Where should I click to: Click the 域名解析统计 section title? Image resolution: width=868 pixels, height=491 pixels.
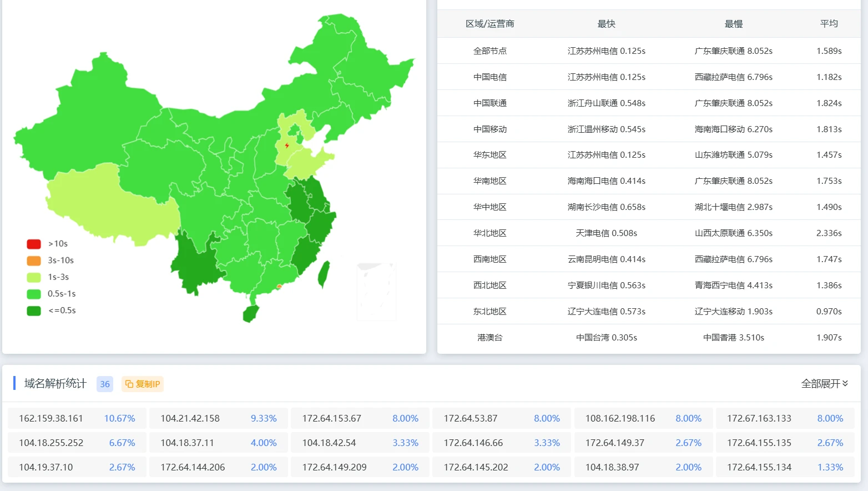pos(55,384)
